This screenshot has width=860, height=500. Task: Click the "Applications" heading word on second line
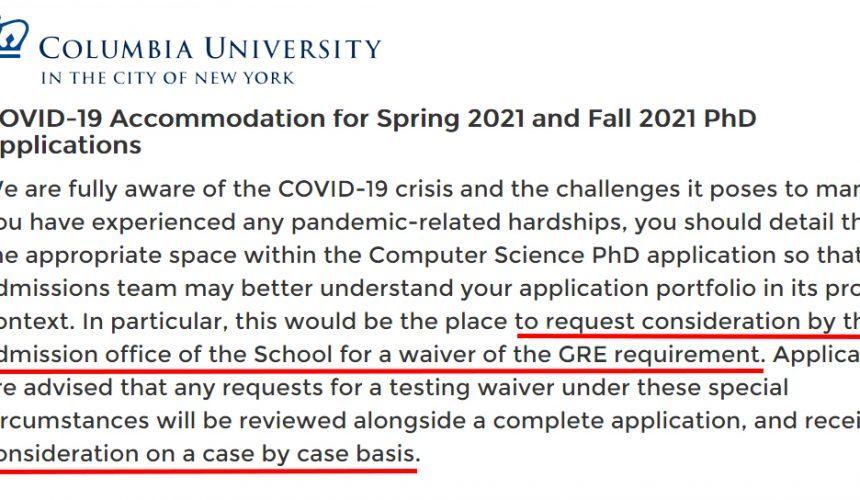click(x=71, y=146)
